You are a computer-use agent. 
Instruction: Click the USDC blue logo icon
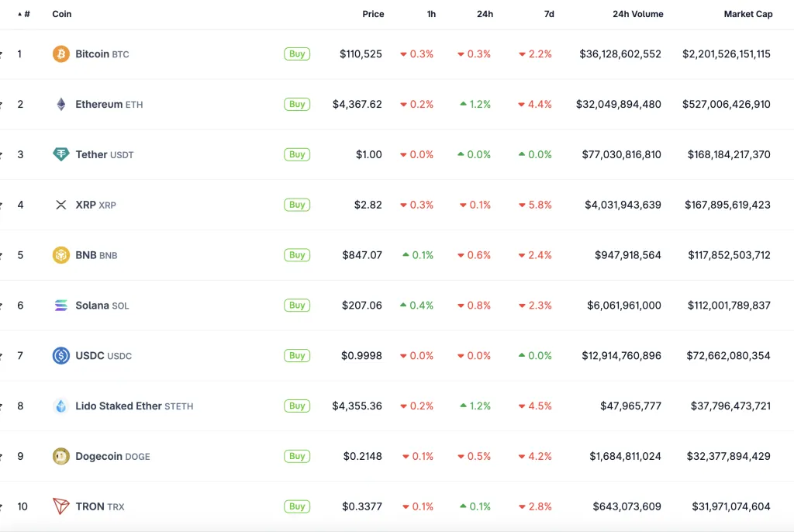point(60,356)
